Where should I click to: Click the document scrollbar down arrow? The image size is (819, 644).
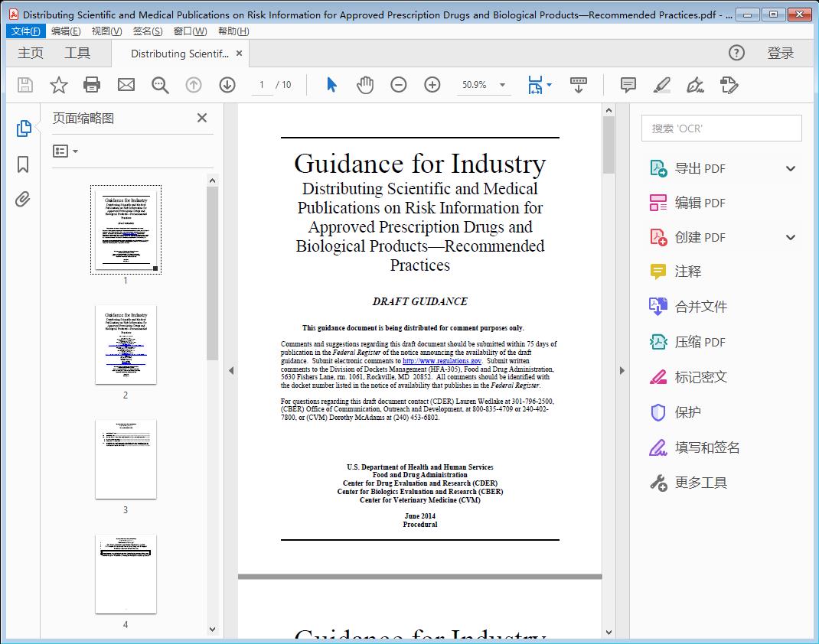(x=609, y=633)
